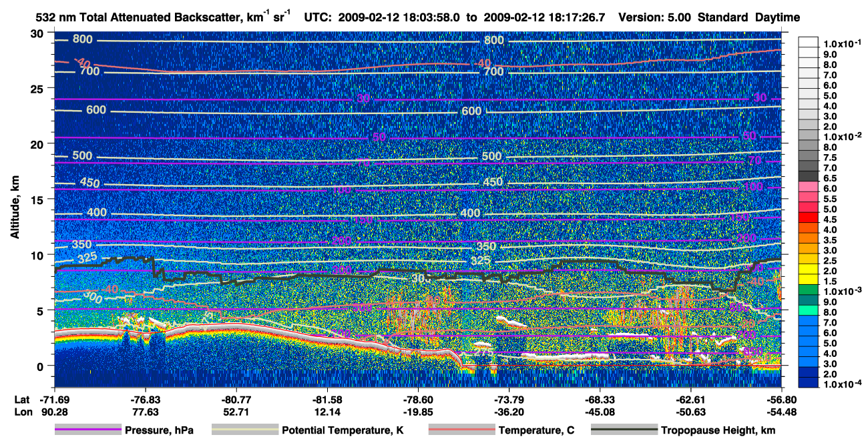868x445 pixels.
Task: Select the 'Pressure, hPa' legend label
Action: coord(159,431)
